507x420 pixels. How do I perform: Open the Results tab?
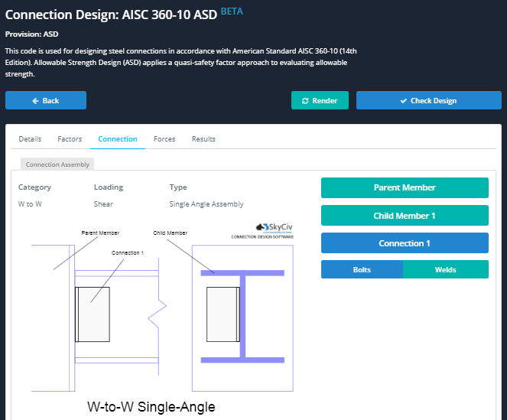pyautogui.click(x=203, y=139)
